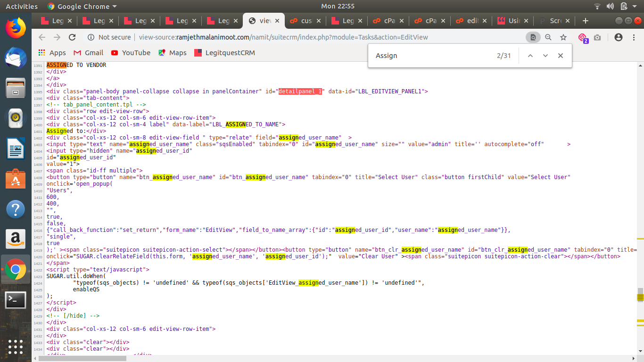The image size is (644, 362).
Task: Click the '[/hide]' comment line
Action: [73, 316]
